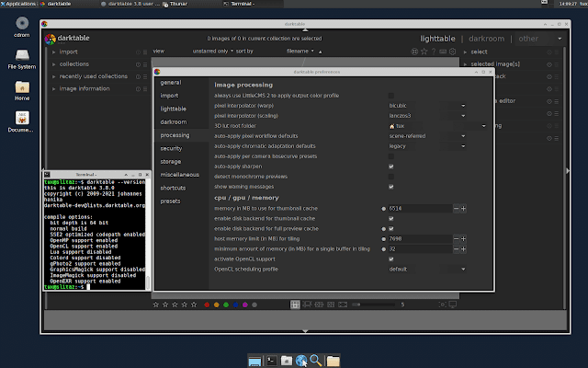The width and height of the screenshot is (588, 368).
Task: Enable auto-apply per camera basecurve presets
Action: 391,156
